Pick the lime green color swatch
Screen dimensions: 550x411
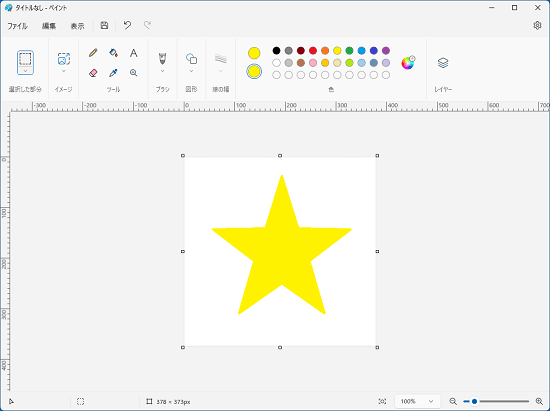[x=349, y=63]
